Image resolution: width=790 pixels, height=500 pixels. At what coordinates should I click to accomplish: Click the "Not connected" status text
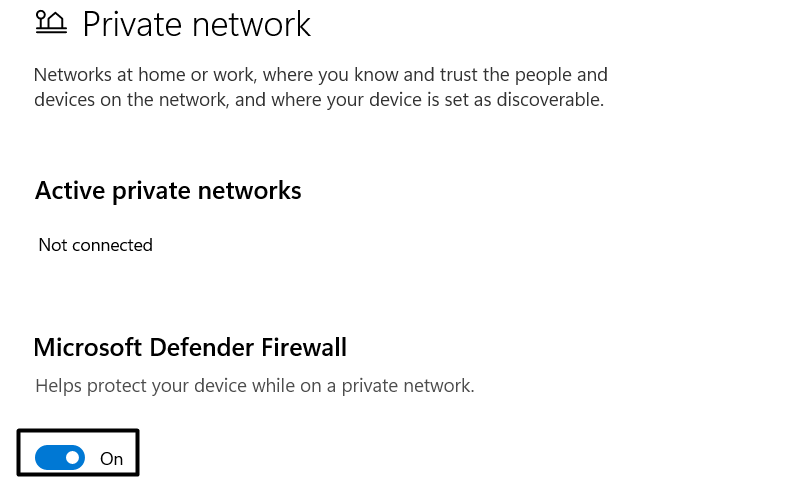point(95,245)
